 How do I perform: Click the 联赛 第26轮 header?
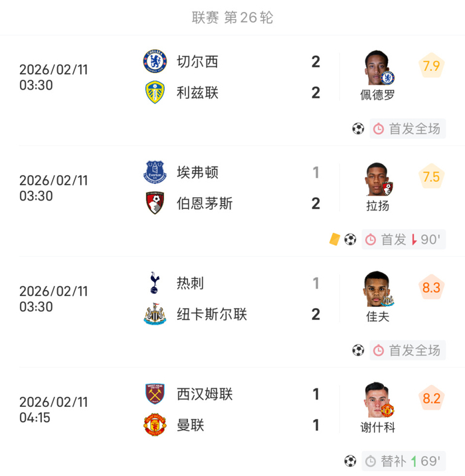coord(232,18)
